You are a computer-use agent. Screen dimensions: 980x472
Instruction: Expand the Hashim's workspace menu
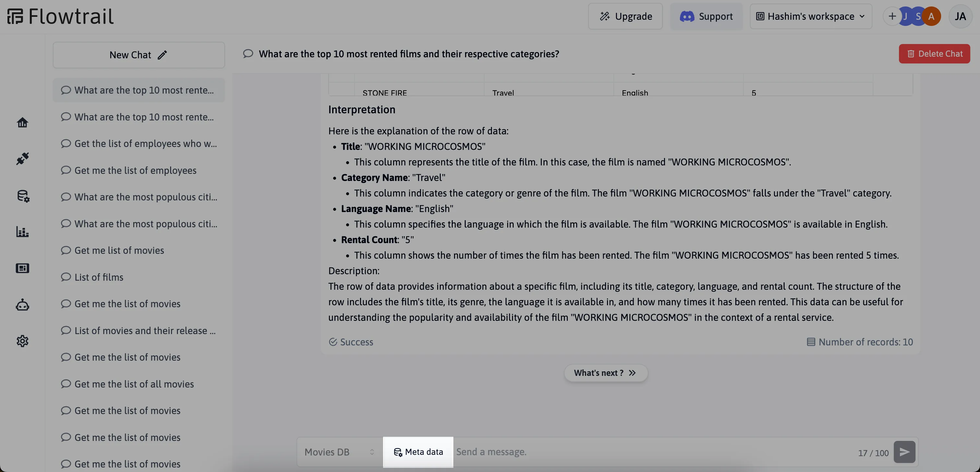(x=811, y=16)
